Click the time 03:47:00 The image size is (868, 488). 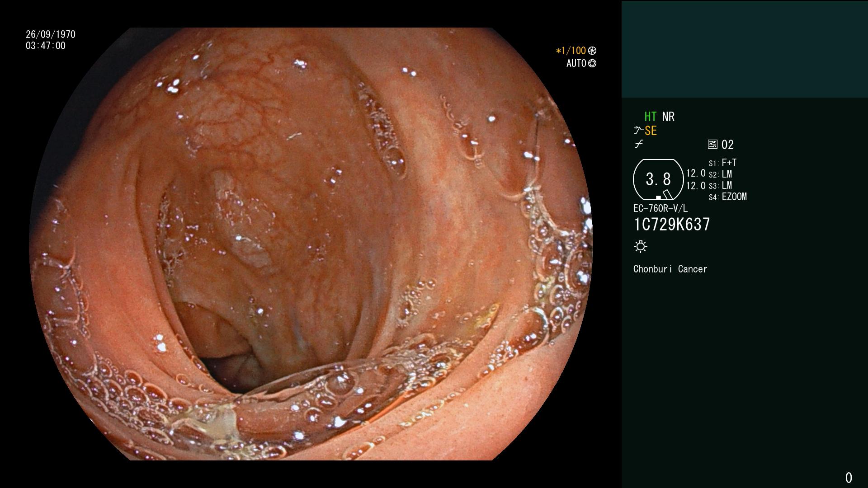click(x=46, y=46)
